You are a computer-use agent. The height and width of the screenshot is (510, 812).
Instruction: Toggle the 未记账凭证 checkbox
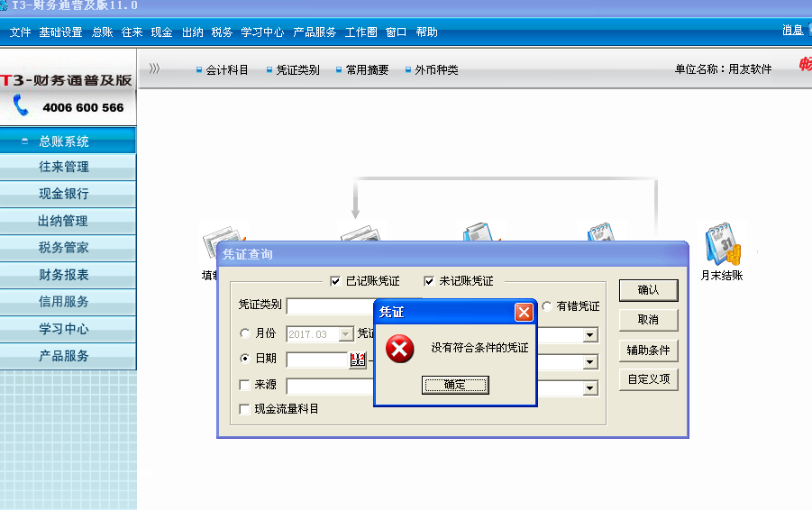429,281
